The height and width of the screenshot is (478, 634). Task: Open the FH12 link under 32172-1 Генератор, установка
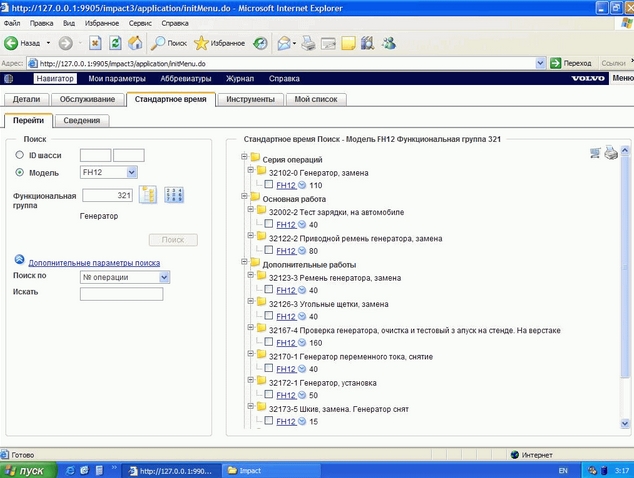pos(286,395)
